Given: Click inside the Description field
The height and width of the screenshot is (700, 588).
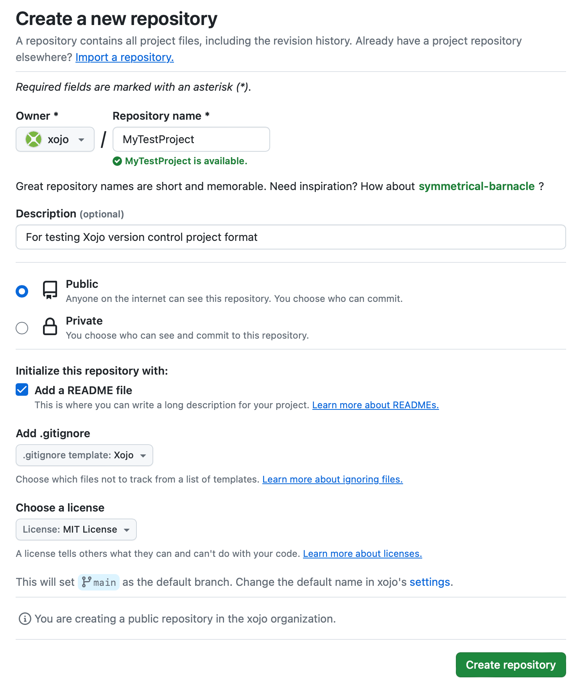Looking at the screenshot, I should (x=290, y=237).
